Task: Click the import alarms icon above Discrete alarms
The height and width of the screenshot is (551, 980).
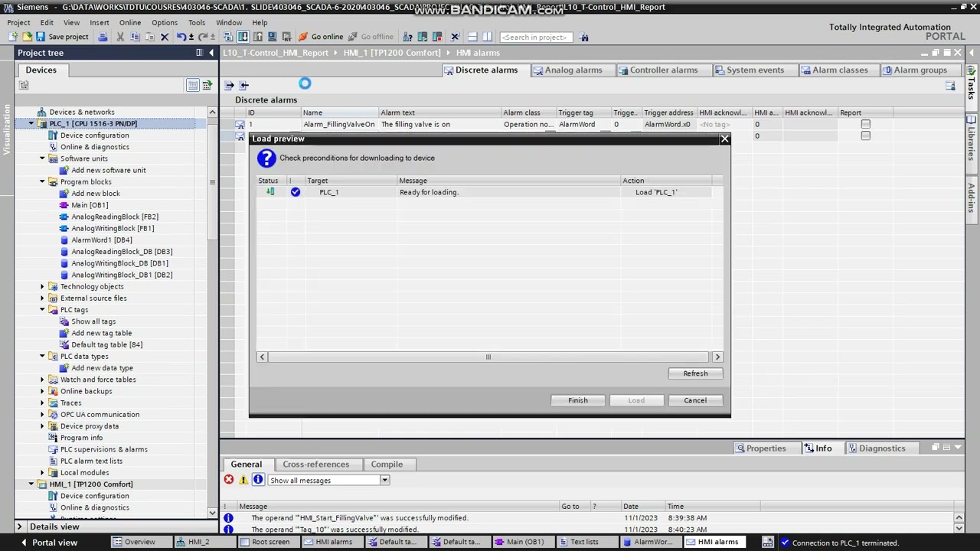Action: pos(243,85)
